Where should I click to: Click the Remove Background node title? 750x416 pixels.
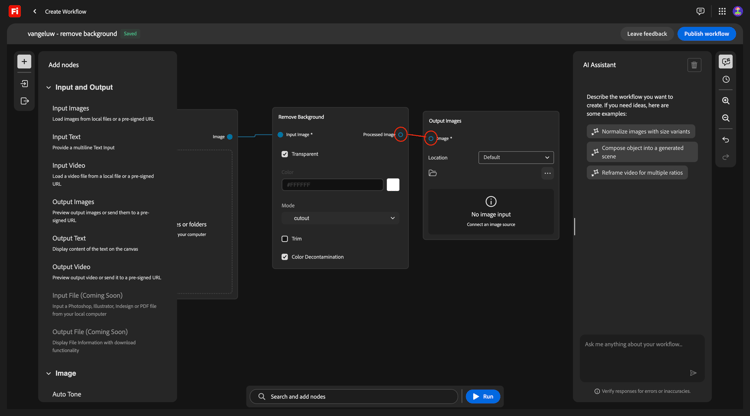tap(301, 117)
